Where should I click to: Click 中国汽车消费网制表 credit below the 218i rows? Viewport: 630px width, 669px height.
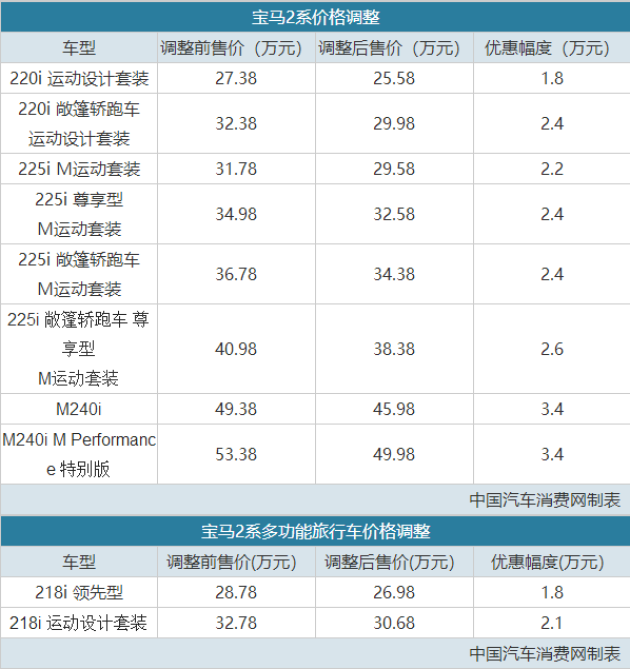(x=545, y=654)
